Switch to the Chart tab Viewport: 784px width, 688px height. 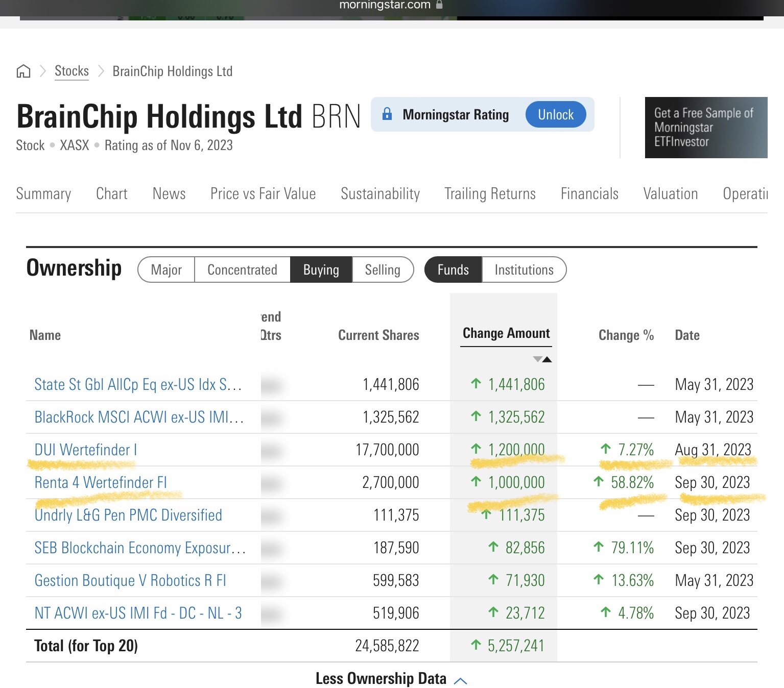pyautogui.click(x=112, y=194)
